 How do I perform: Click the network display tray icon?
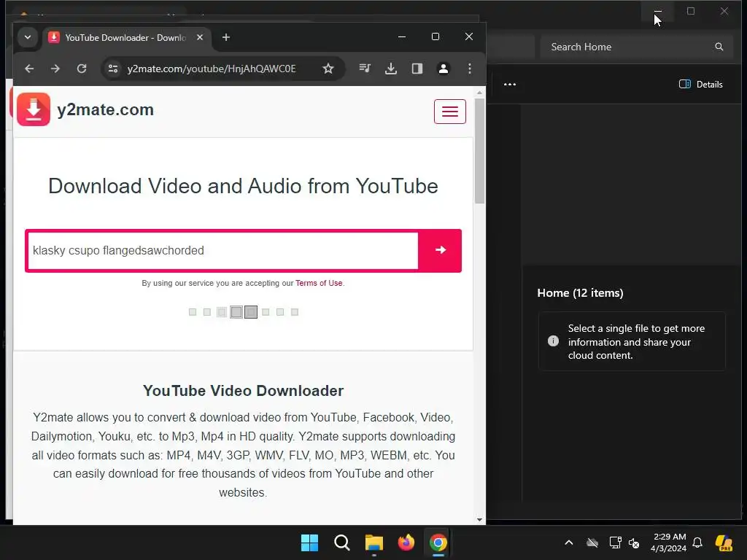615,542
